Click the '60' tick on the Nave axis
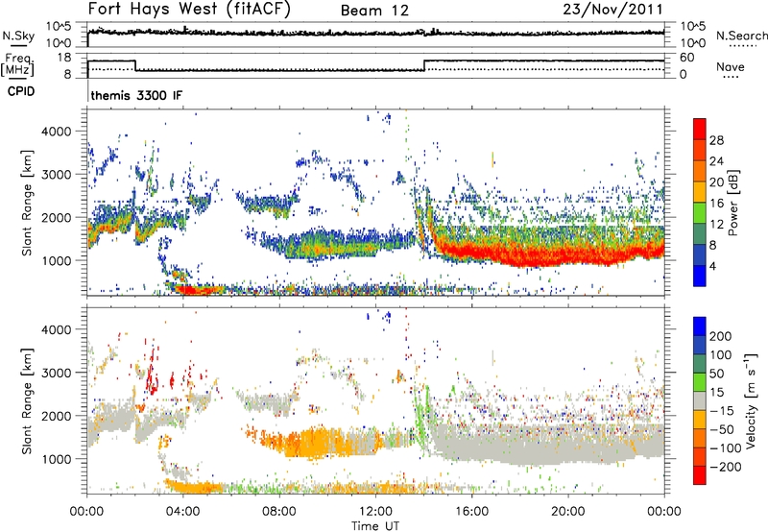The width and height of the screenshot is (768, 532). point(687,58)
